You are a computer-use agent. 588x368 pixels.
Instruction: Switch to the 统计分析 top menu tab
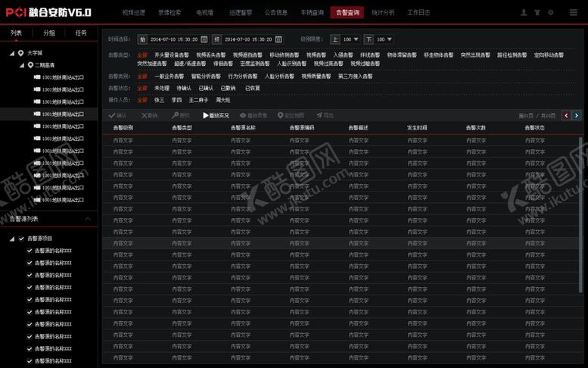point(383,13)
